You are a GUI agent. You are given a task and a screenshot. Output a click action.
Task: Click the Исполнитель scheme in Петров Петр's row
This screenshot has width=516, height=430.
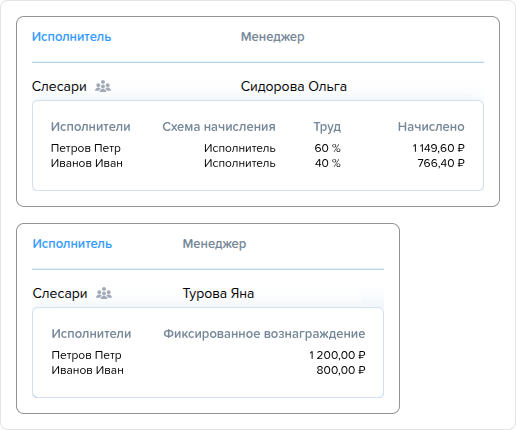tap(240, 148)
